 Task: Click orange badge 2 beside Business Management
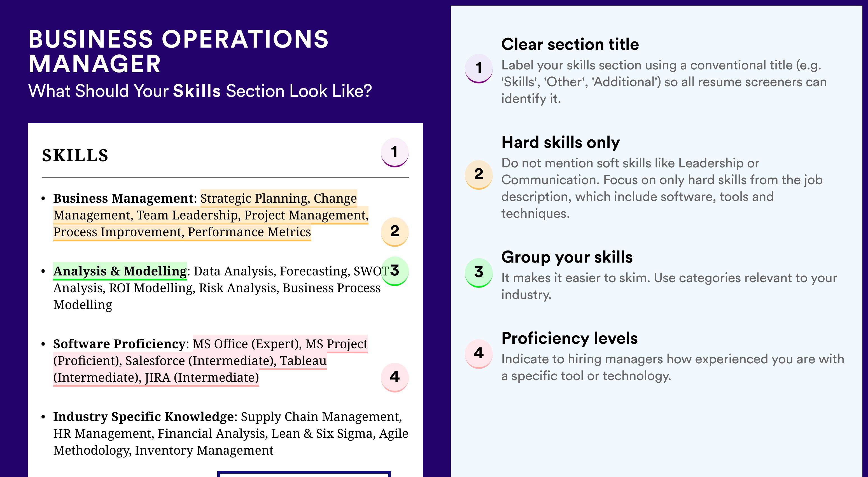(395, 232)
